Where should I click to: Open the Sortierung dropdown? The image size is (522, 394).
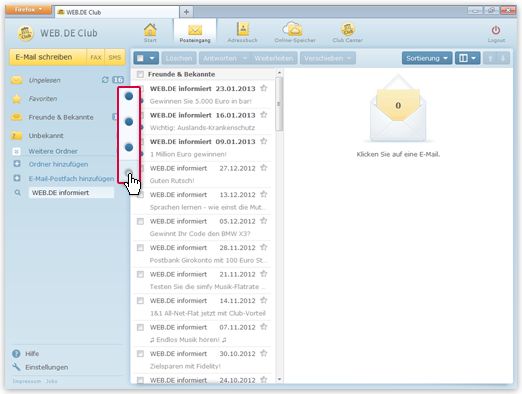[x=427, y=58]
